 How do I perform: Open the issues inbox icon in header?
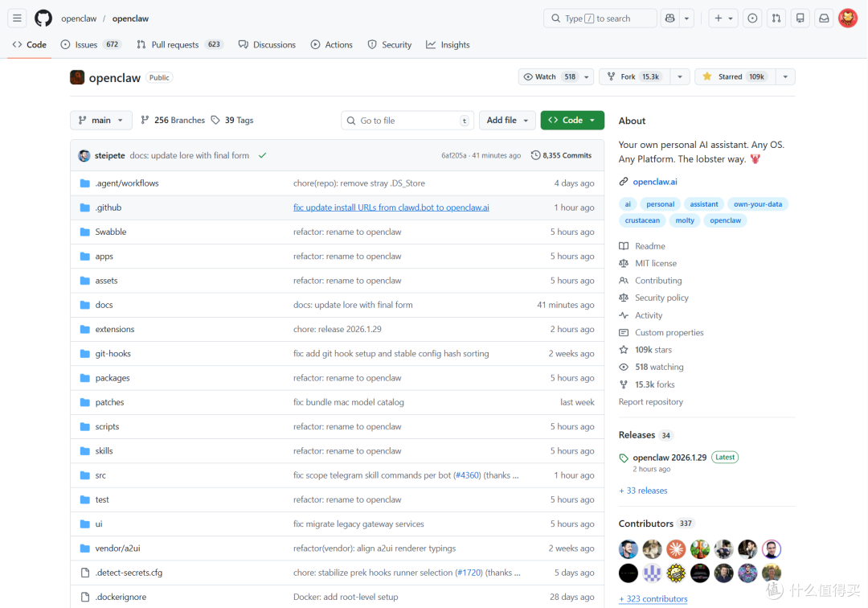pyautogui.click(x=752, y=18)
